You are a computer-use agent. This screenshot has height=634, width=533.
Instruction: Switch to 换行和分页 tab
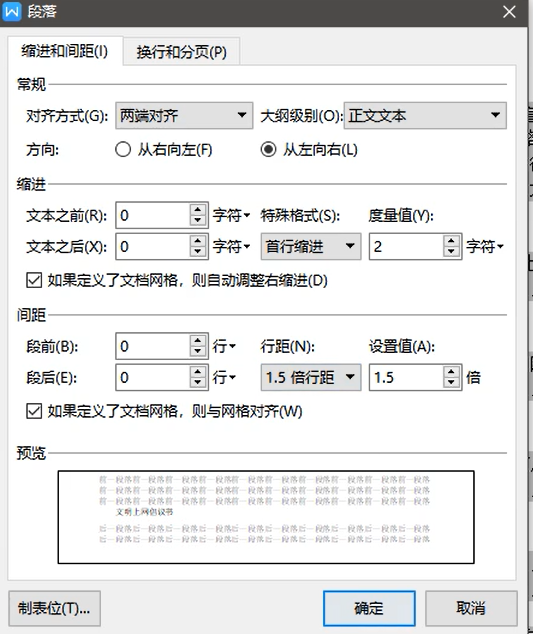[182, 52]
